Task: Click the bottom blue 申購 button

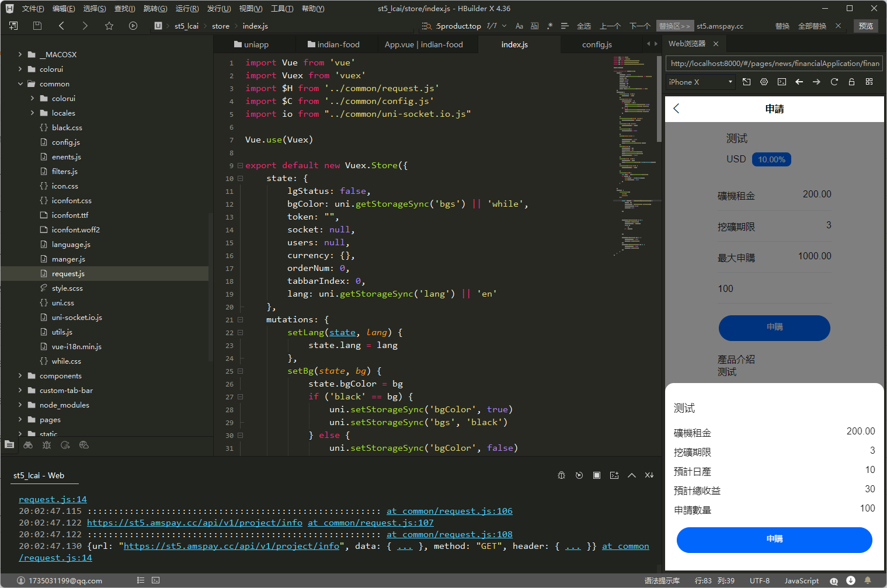Action: coord(774,540)
